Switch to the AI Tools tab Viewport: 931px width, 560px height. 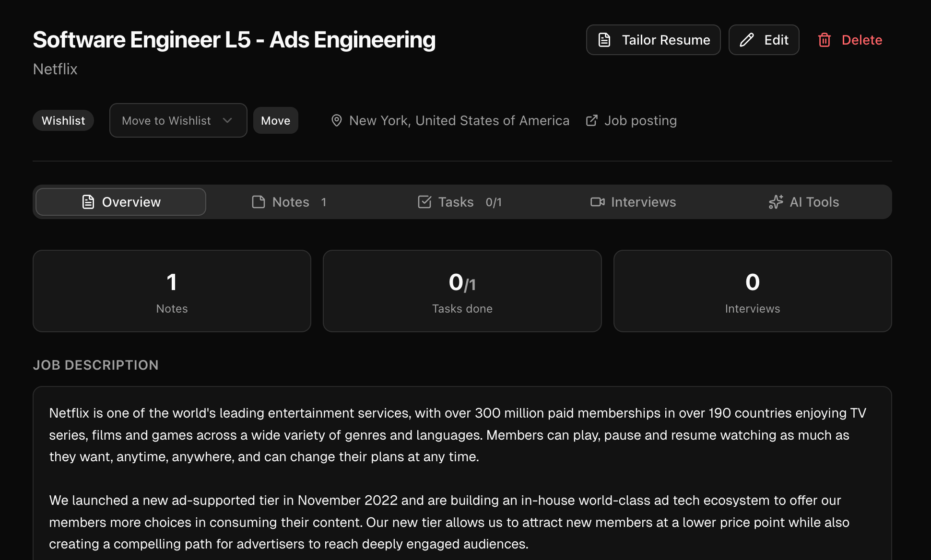coord(804,202)
